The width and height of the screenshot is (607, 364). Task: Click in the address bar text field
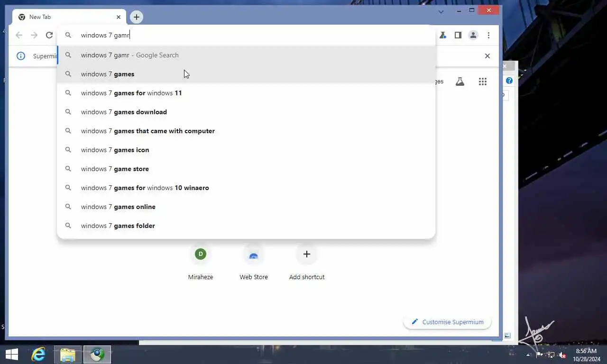point(247,35)
